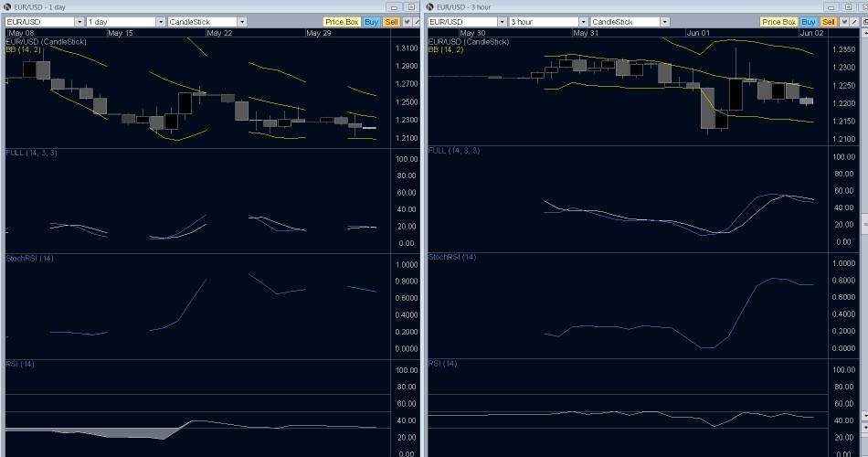Select RSI (14) label in 3 hour chart
Viewport: 868px width, 457px height.
pyautogui.click(x=442, y=364)
